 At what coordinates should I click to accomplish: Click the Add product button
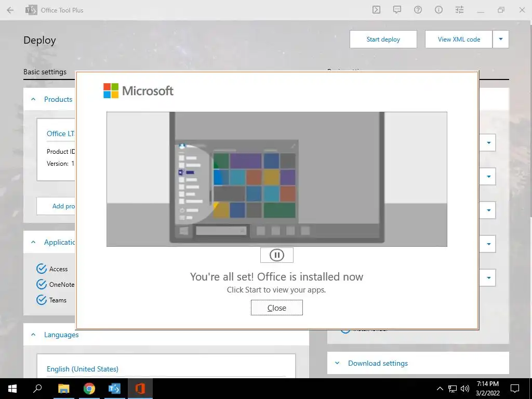coord(56,206)
